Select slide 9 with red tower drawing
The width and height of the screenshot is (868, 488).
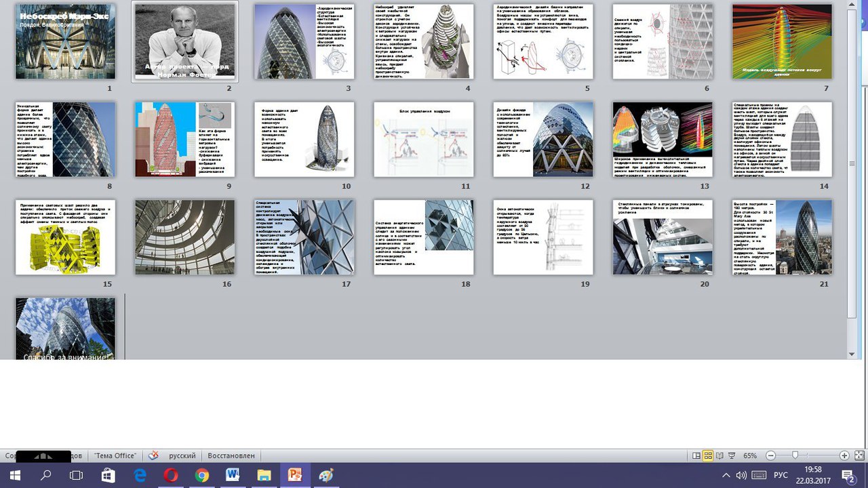(x=185, y=139)
